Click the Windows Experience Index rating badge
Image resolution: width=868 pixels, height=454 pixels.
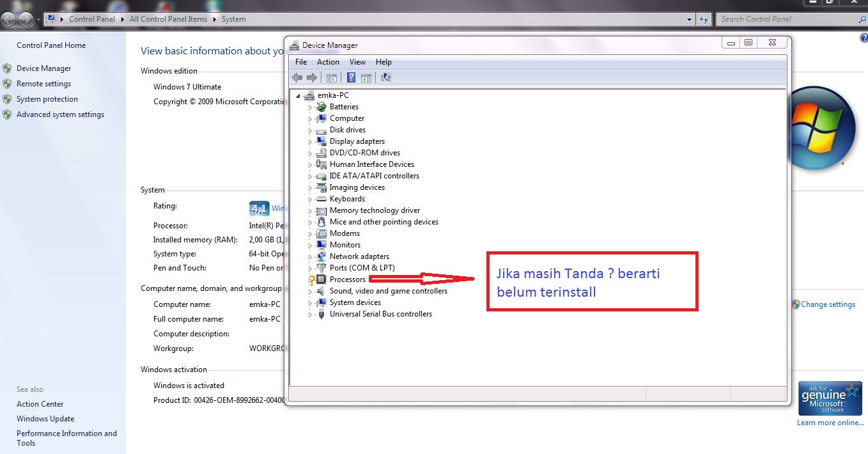259,208
